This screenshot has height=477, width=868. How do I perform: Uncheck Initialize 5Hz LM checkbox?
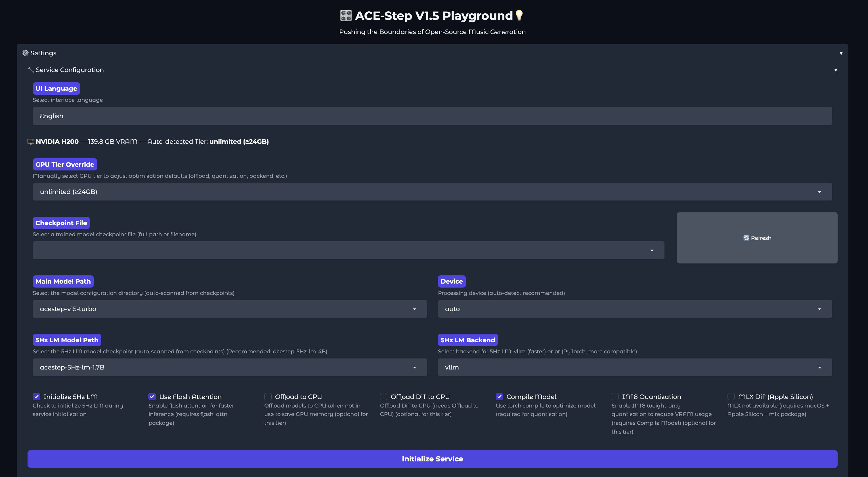pyautogui.click(x=37, y=396)
